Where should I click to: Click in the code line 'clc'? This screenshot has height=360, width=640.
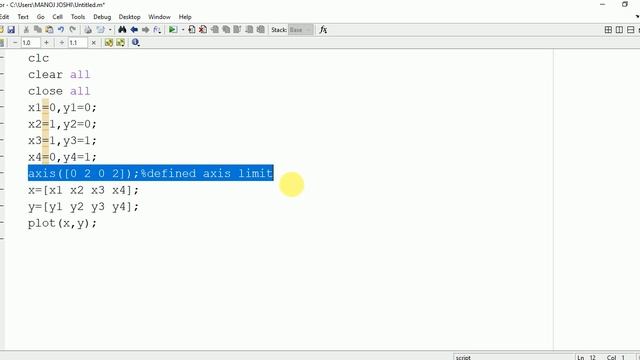coord(38,58)
